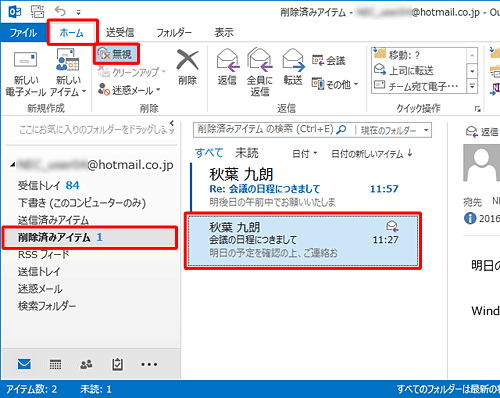Viewport: 500px width, 398px height.
Task: Click the search box for Deleted Items
Action: click(x=265, y=130)
